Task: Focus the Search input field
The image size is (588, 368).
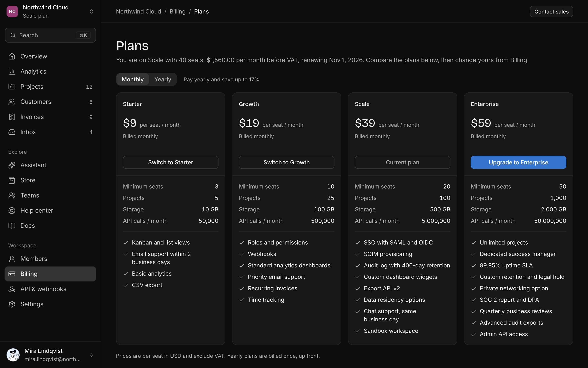Action: 50,35
